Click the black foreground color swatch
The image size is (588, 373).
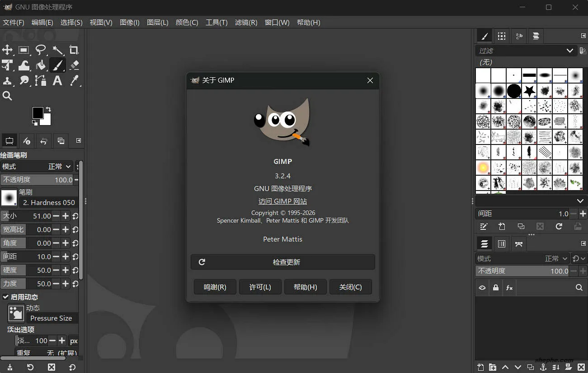(x=37, y=112)
